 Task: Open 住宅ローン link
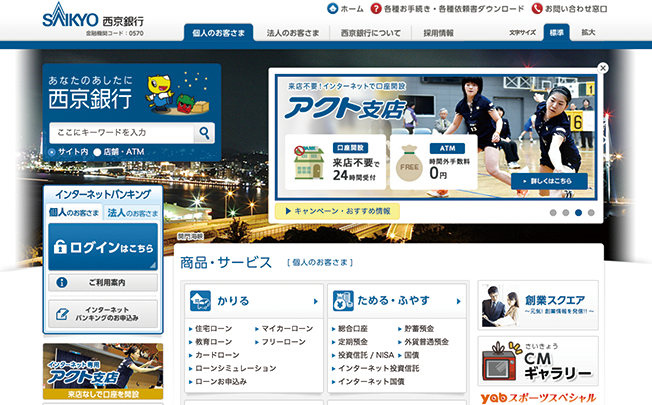[x=213, y=328]
